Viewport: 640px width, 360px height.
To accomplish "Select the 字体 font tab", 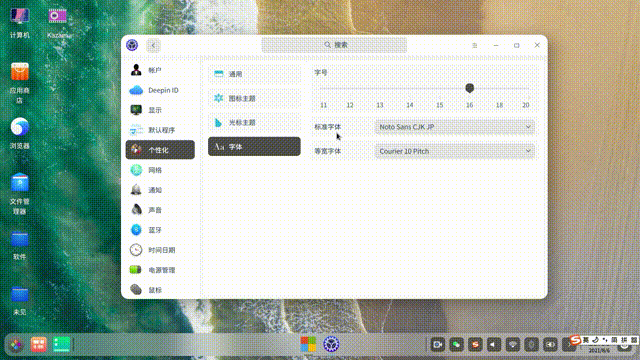I will [254, 147].
